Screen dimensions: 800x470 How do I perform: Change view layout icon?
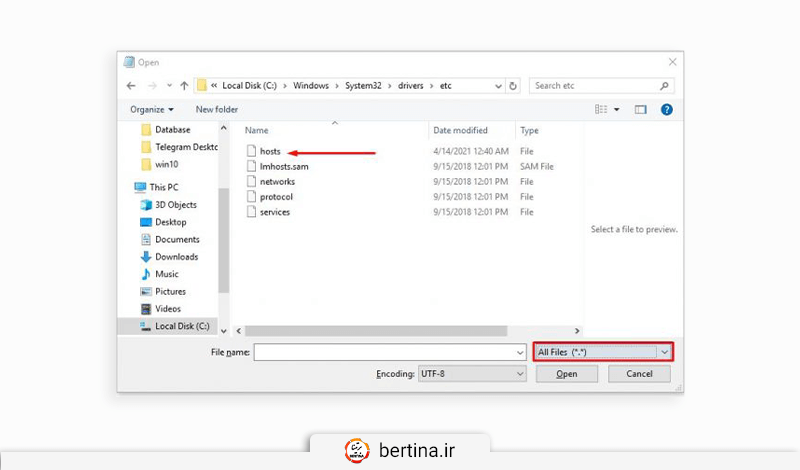click(x=601, y=109)
